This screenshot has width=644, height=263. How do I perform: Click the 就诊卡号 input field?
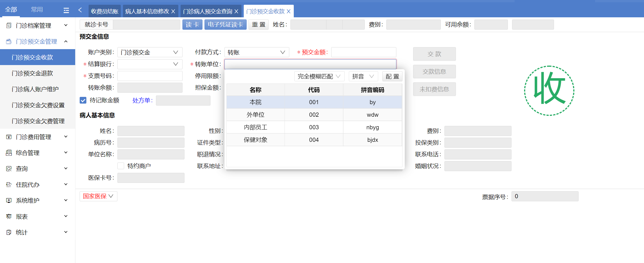(x=146, y=25)
